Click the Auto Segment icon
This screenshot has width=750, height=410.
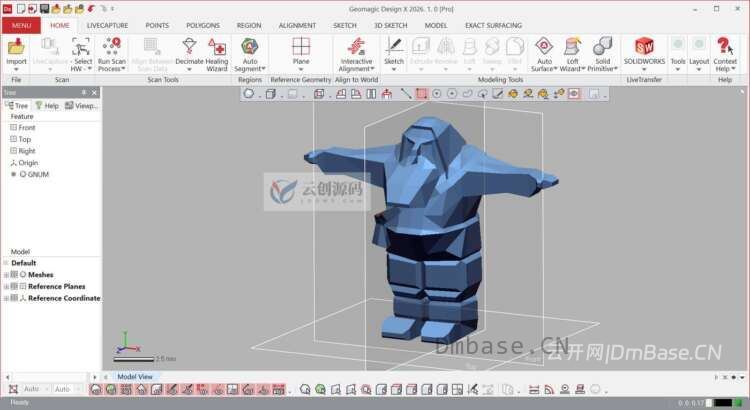[x=250, y=47]
